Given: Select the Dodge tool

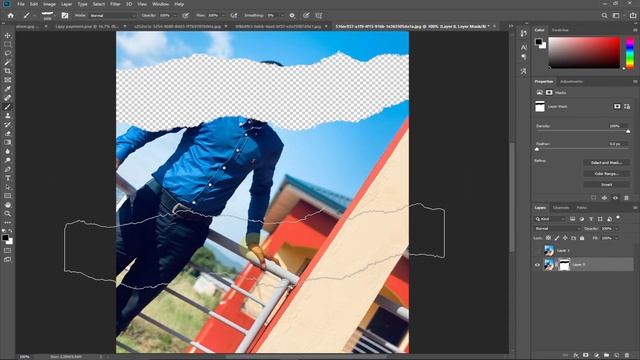Looking at the screenshot, I should coord(7,160).
